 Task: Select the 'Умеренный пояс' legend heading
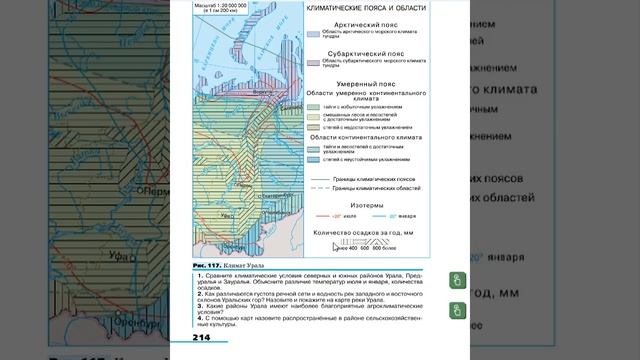366,84
